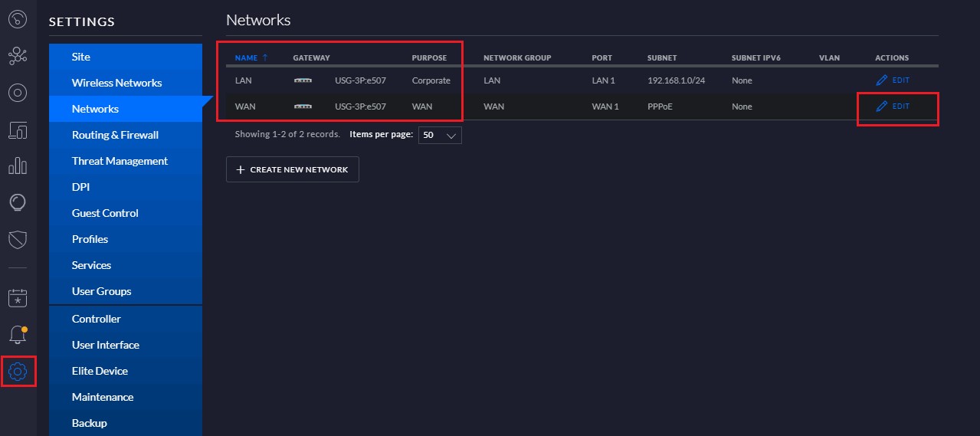
Task: Open the Events calendar icon
Action: pyautogui.click(x=18, y=297)
